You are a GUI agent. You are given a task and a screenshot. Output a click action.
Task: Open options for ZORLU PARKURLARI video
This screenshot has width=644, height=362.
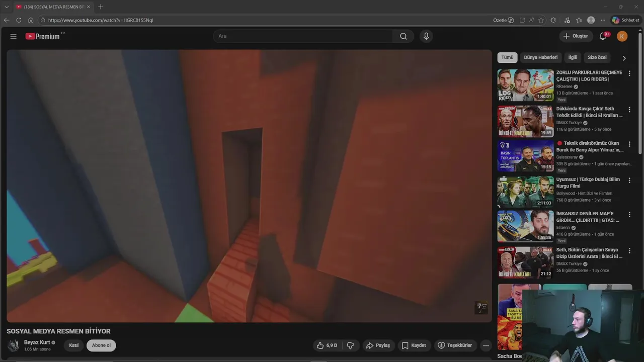629,73
